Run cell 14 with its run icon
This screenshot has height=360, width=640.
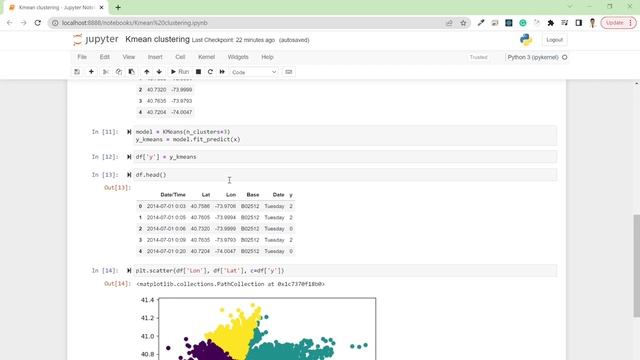coord(129,271)
